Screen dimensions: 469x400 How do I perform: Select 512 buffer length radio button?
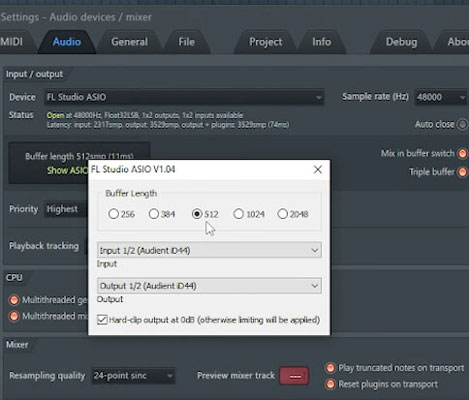[x=197, y=214]
